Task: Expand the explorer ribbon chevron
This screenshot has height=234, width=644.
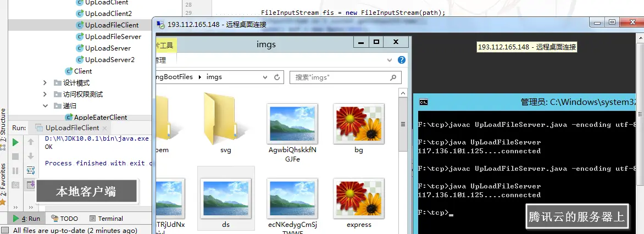Action: point(390,60)
